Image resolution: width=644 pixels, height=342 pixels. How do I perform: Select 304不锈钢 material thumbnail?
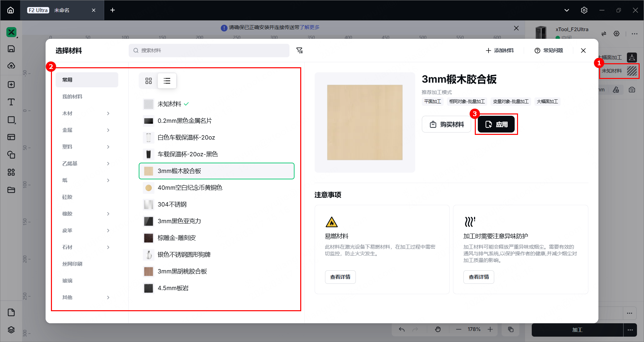pyautogui.click(x=148, y=204)
